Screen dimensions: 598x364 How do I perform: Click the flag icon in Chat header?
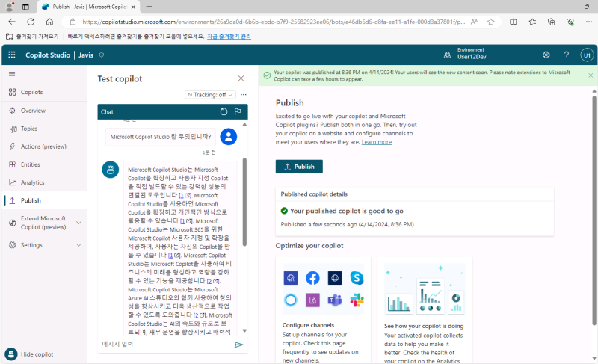(238, 111)
